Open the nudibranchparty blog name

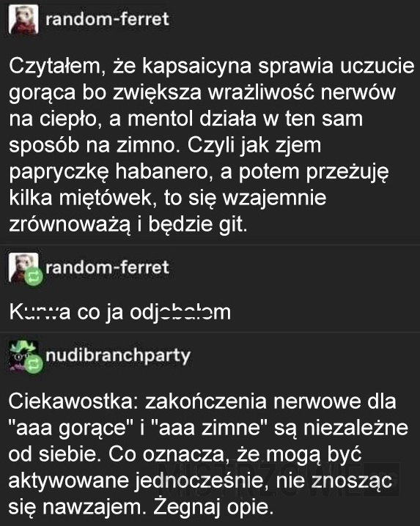click(118, 355)
